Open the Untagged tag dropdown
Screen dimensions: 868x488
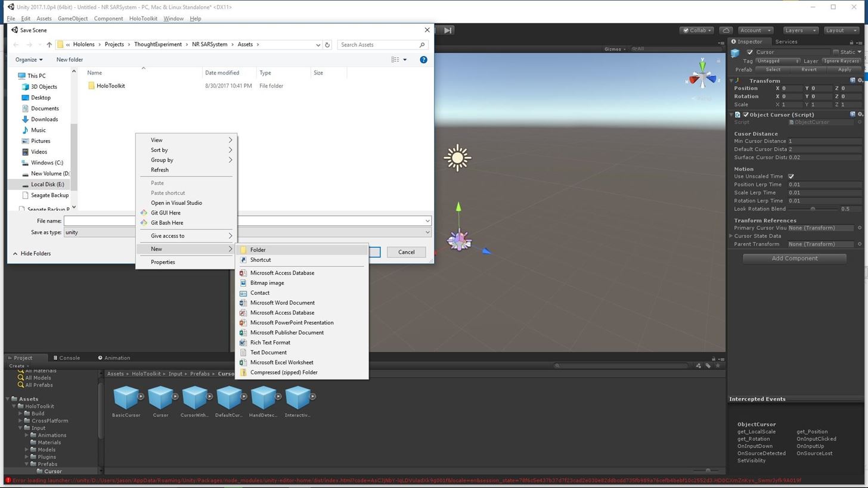[x=777, y=61]
